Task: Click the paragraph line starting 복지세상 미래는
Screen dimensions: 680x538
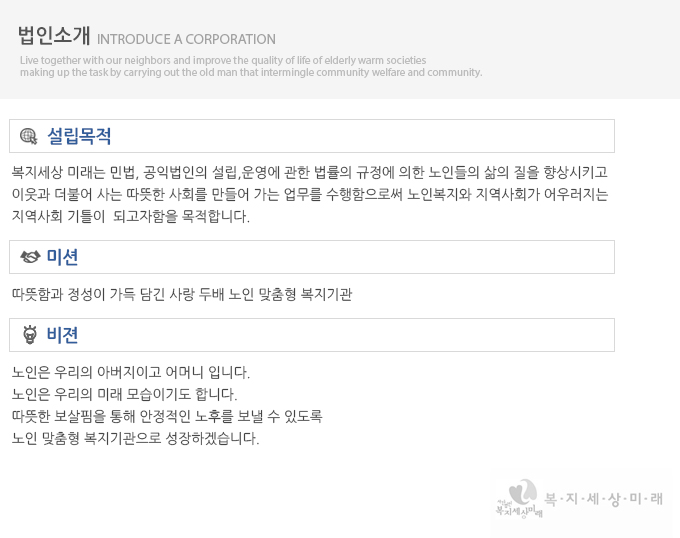Action: click(309, 171)
